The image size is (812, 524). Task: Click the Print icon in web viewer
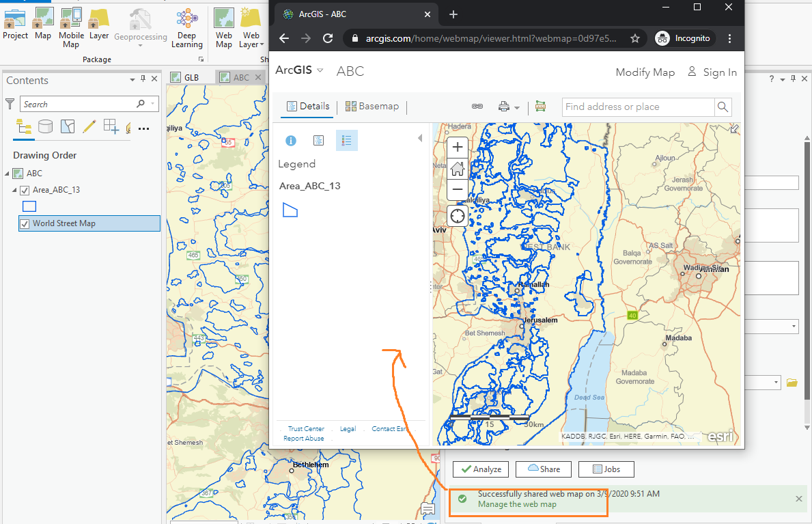pyautogui.click(x=504, y=107)
